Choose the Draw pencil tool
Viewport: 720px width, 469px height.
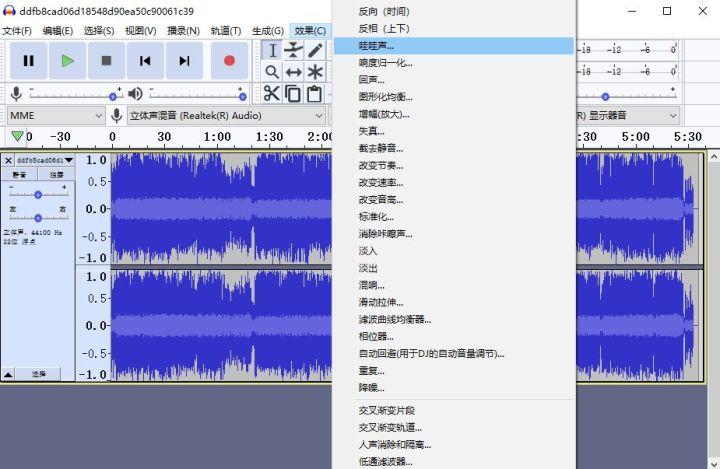point(316,50)
